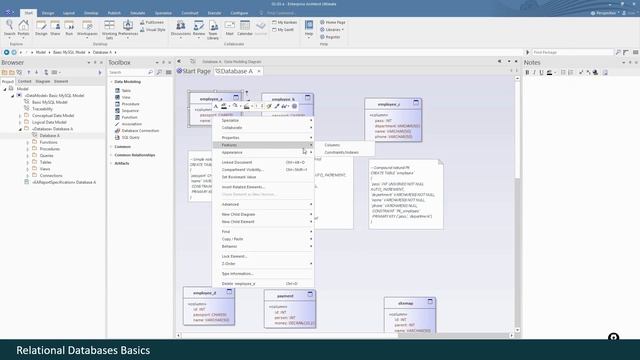
Task: Collapse the Data Modeling toolbox group
Action: point(111,82)
